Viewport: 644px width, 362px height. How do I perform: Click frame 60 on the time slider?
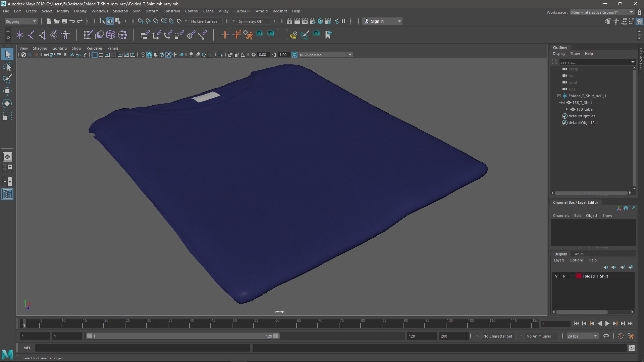pos(277,323)
